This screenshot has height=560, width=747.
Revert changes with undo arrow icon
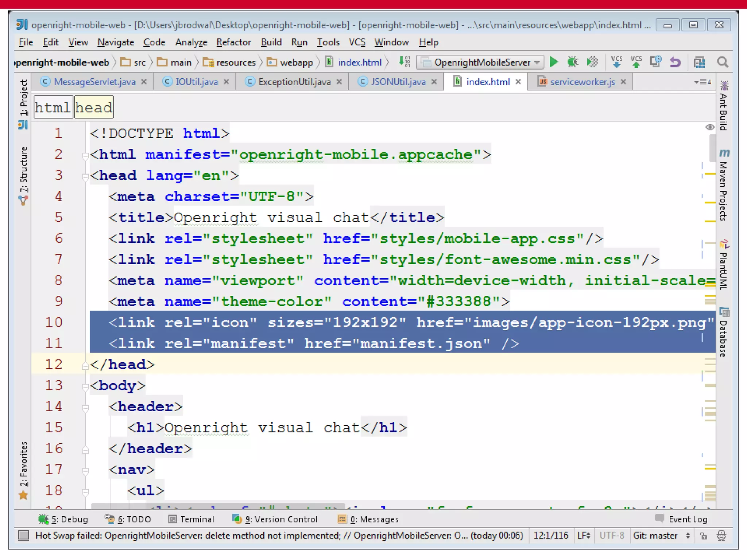point(675,62)
